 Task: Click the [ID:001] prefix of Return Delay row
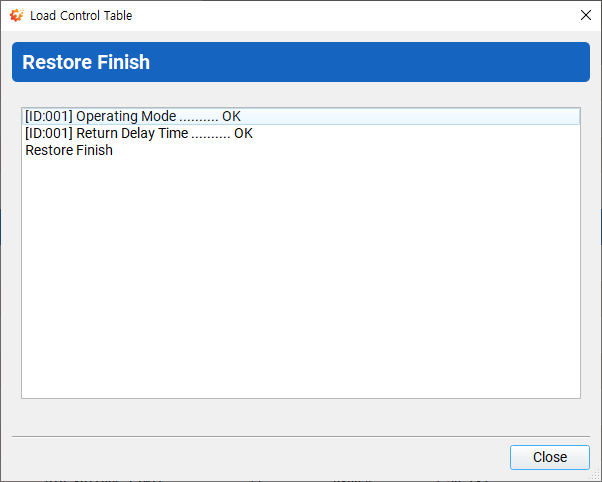coord(49,133)
